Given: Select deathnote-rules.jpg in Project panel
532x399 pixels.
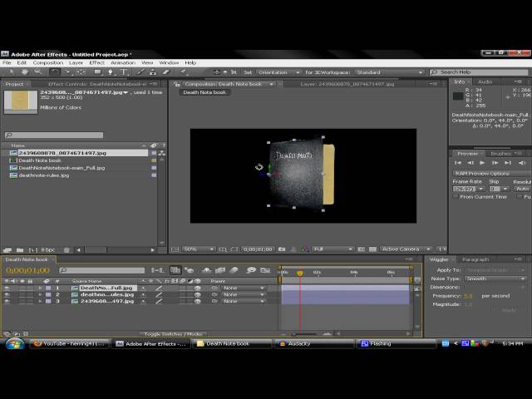Looking at the screenshot, I should click(43, 175).
